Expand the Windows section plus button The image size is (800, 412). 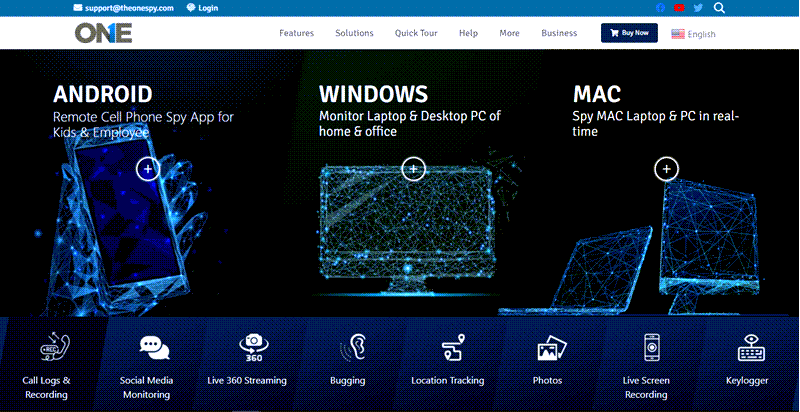(x=413, y=169)
